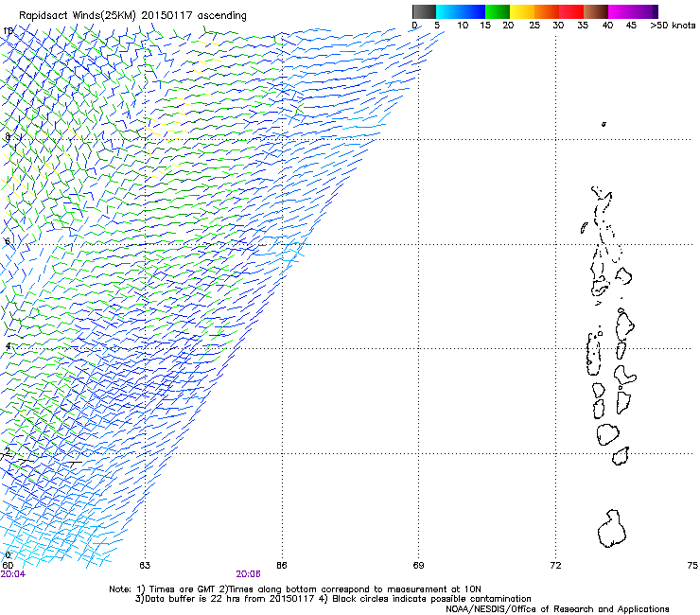700x615 pixels.
Task: Click the yellow 20-25 knots color swatch
Action: click(x=522, y=11)
